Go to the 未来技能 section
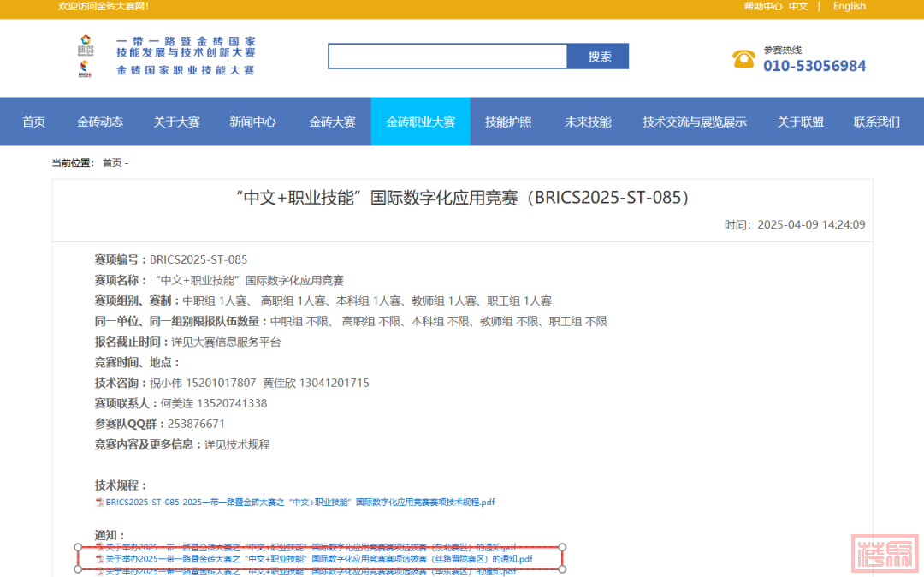 pyautogui.click(x=588, y=122)
